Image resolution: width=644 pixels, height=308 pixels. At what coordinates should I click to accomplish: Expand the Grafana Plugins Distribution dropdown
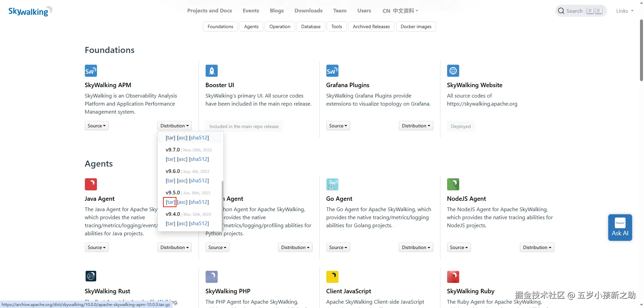coord(416,126)
